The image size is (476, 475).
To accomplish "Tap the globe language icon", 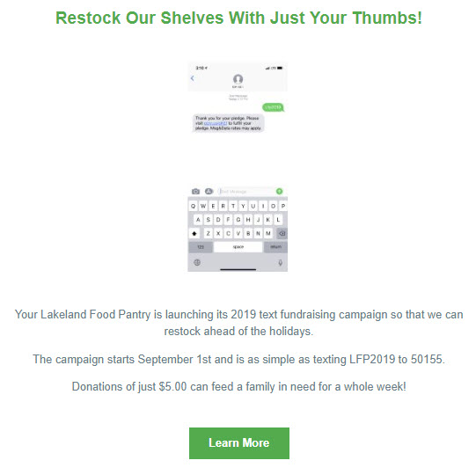I will click(x=197, y=262).
